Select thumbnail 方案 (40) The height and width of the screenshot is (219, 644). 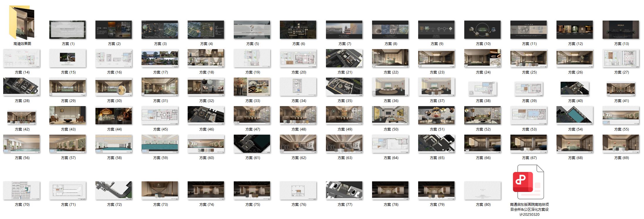tap(575, 89)
